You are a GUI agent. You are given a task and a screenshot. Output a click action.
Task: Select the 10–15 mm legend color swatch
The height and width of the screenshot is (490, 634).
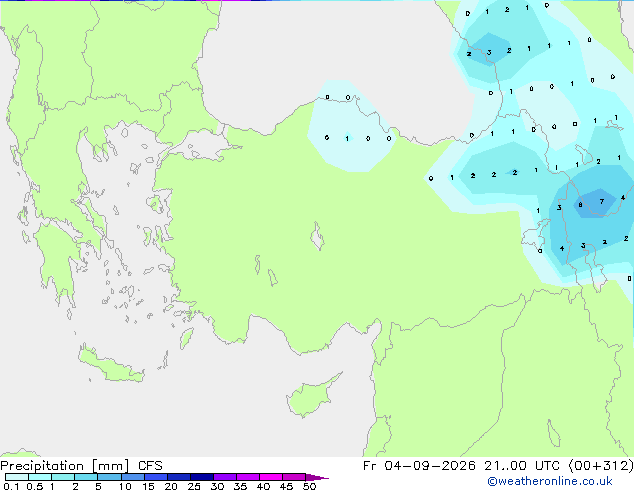coord(132,477)
